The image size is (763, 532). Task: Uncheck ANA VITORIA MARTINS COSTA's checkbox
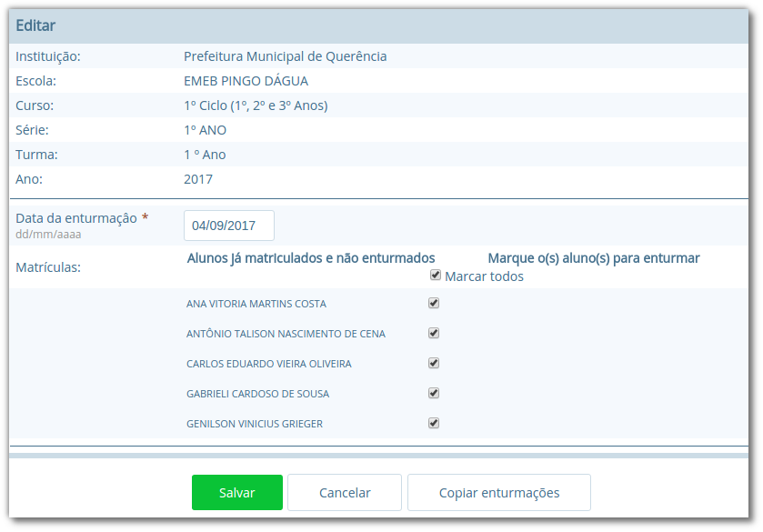(x=434, y=302)
